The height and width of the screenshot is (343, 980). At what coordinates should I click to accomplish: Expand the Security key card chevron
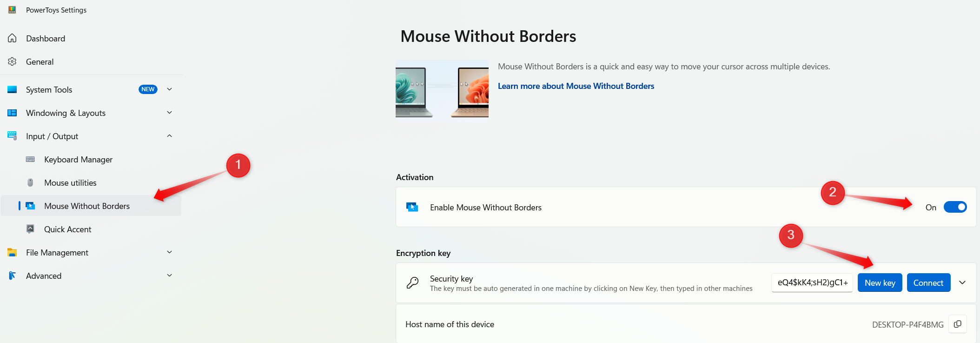click(x=963, y=282)
